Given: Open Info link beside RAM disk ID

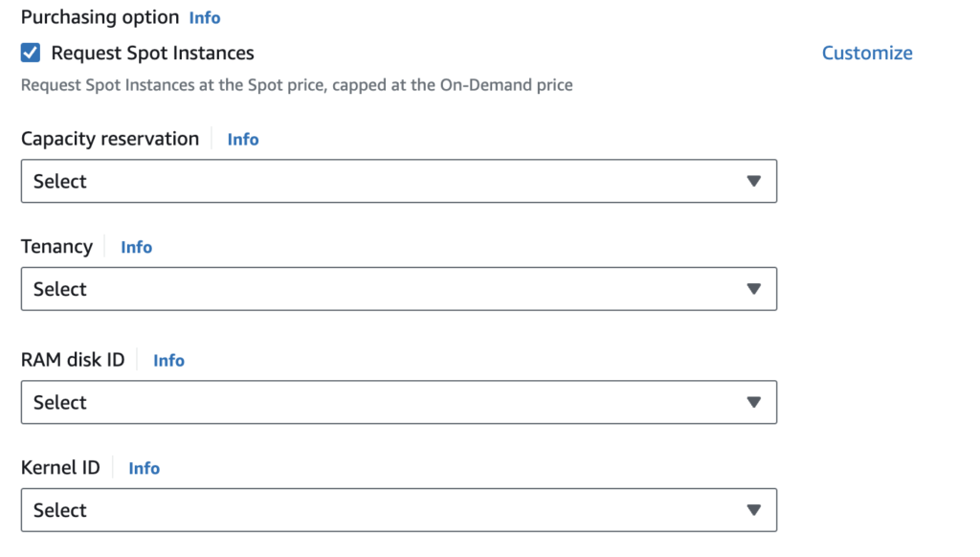Looking at the screenshot, I should point(168,360).
